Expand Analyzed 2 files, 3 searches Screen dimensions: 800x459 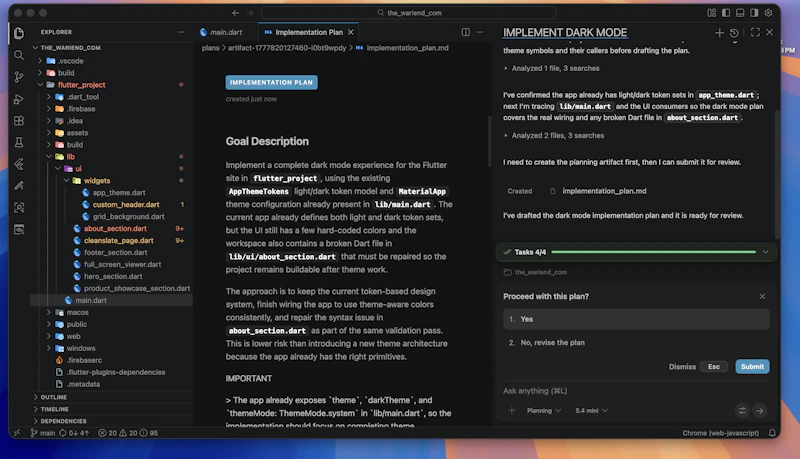554,136
